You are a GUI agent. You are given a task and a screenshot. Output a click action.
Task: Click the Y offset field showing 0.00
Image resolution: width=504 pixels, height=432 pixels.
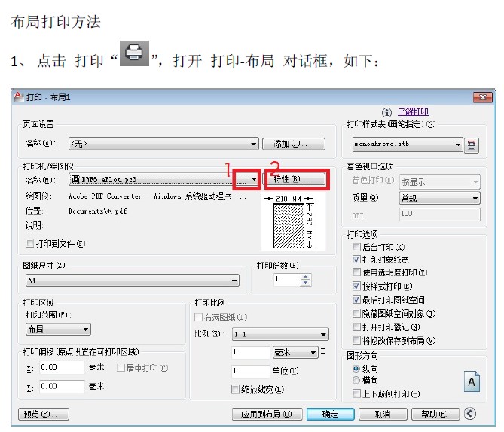coord(62,386)
